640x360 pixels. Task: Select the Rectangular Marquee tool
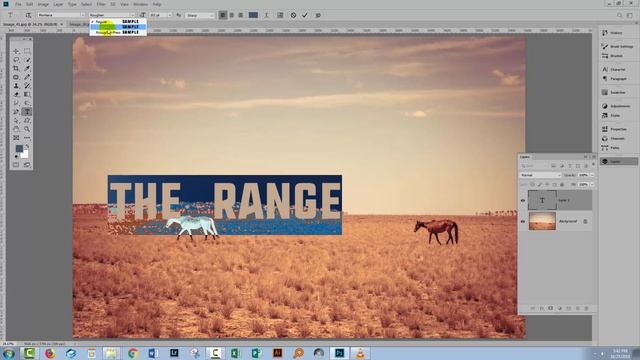click(x=27, y=51)
